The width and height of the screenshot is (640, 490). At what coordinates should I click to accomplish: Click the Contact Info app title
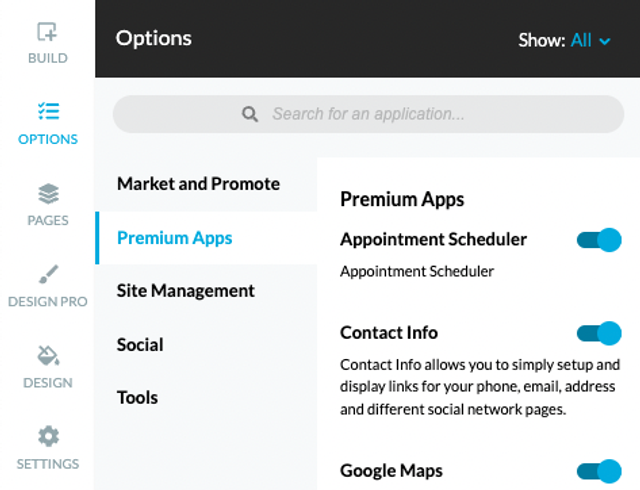pos(389,333)
